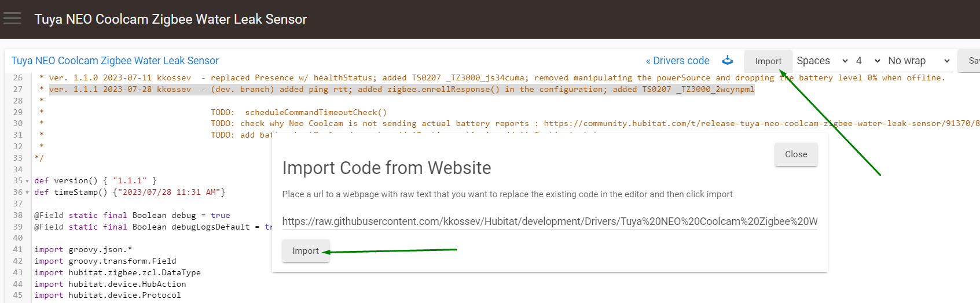Click 'import hubitat.device.Protocol' line
The height and width of the screenshot is (303, 980).
pos(108,295)
